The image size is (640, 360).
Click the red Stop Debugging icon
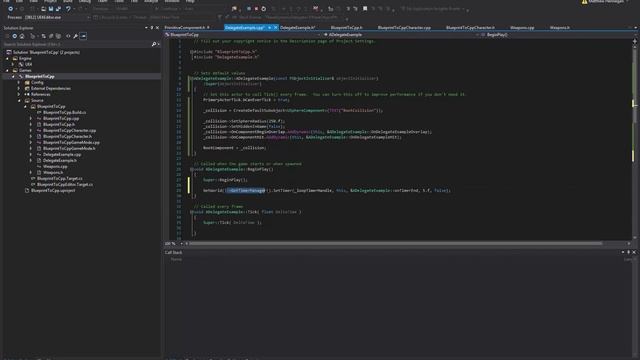click(x=256, y=9)
